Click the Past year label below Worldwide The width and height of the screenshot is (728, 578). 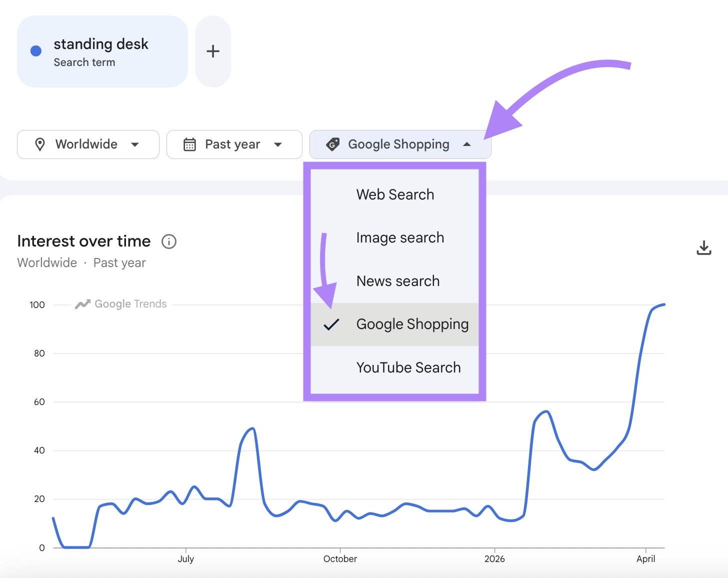(119, 262)
